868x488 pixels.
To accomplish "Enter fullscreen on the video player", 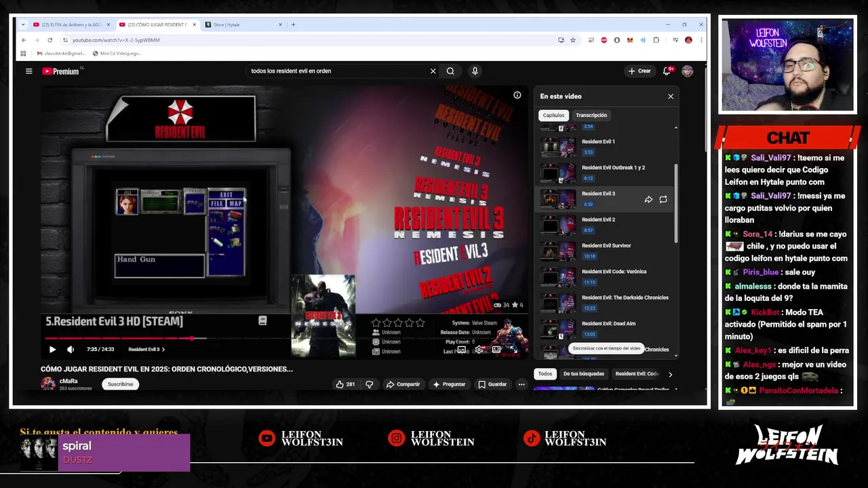I will [x=514, y=350].
